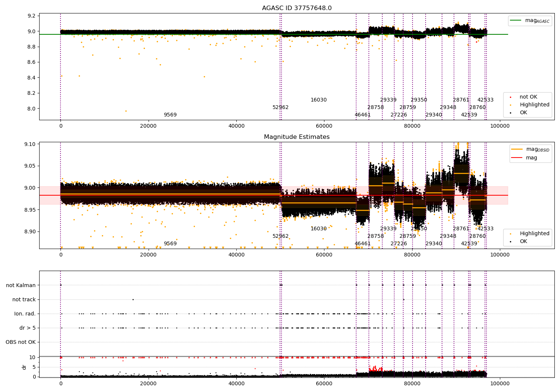The height and width of the screenshot is (392, 560).
Task: Click obsid label 29348 in the top plot
Action: click(448, 108)
